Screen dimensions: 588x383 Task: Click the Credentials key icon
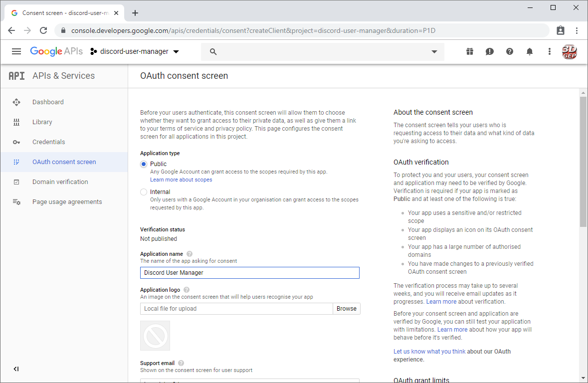16,142
